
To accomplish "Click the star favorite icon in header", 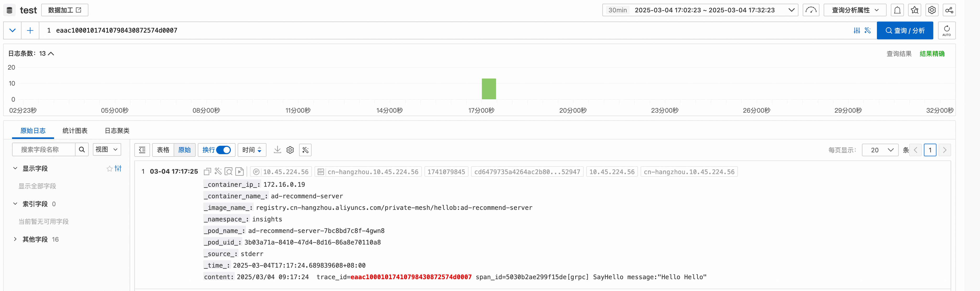I will pos(915,10).
